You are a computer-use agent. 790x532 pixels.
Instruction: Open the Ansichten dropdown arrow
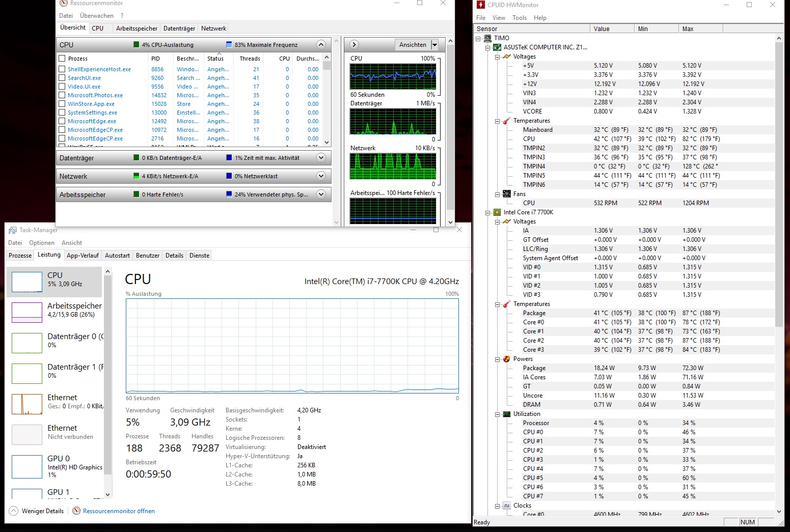point(434,45)
